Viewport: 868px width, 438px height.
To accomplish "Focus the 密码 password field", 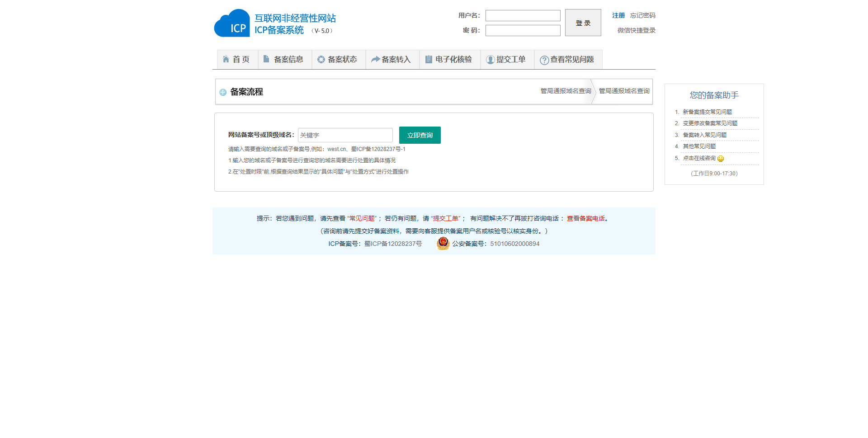I will click(x=523, y=31).
